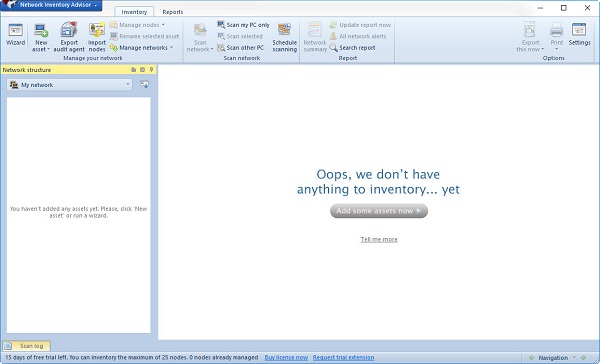
Task: Click Scan selected
Action: click(240, 36)
